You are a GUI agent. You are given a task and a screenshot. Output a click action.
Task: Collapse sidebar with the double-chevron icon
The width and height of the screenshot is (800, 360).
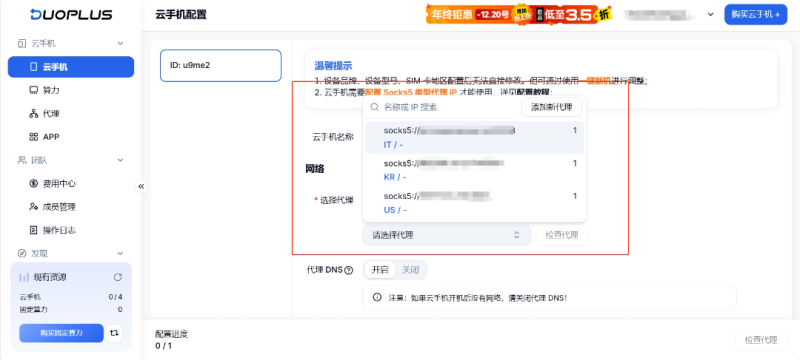tap(141, 187)
